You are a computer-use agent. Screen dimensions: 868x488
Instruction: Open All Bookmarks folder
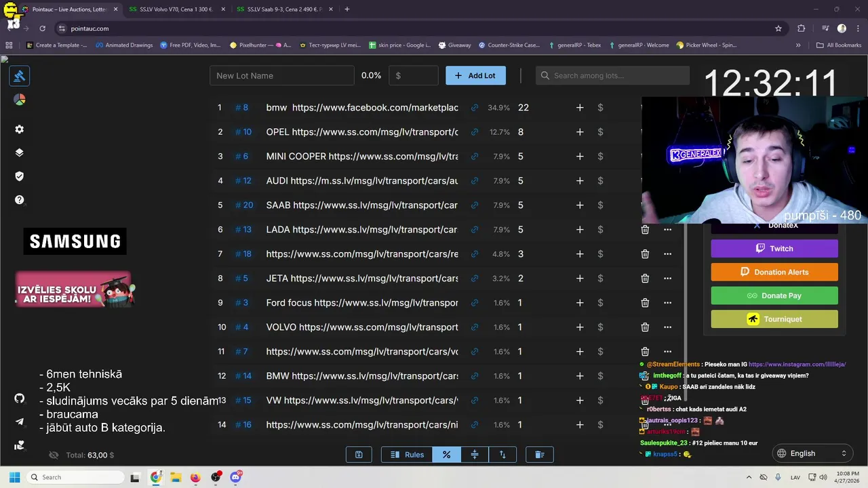click(x=839, y=45)
